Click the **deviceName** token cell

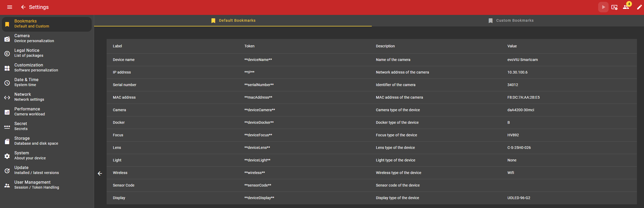point(258,60)
